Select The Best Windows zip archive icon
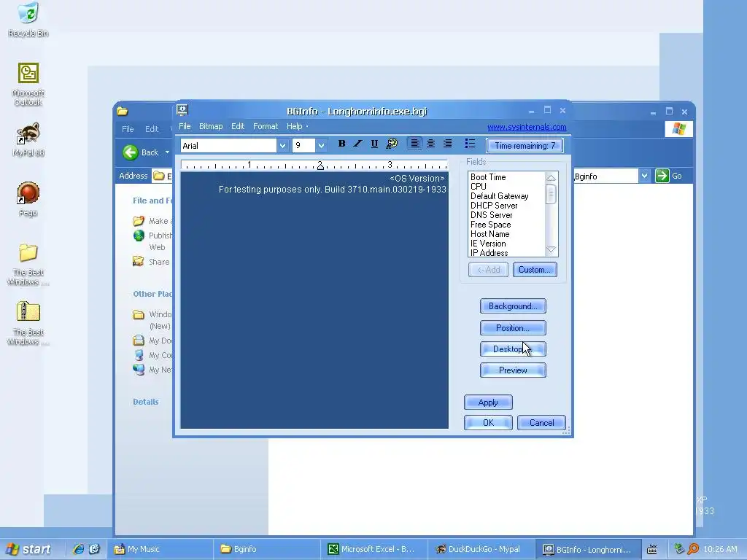747x560 pixels. [x=28, y=324]
